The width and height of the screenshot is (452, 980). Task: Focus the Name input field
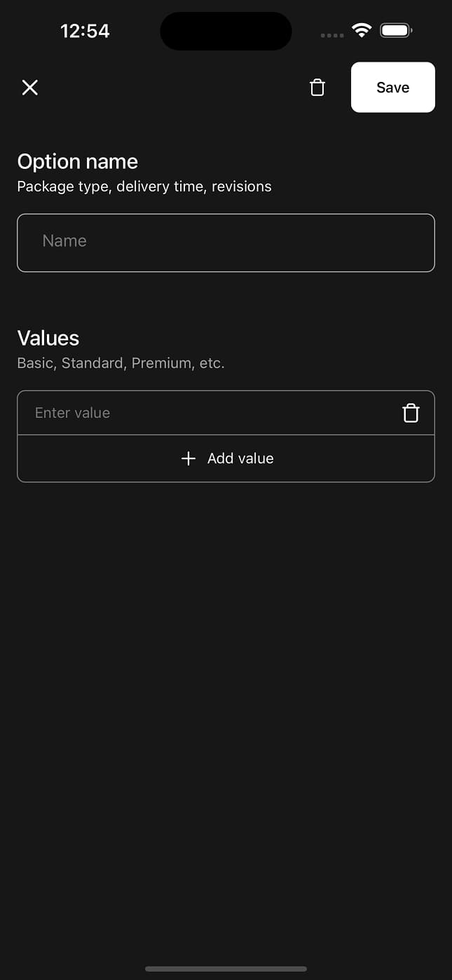226,242
